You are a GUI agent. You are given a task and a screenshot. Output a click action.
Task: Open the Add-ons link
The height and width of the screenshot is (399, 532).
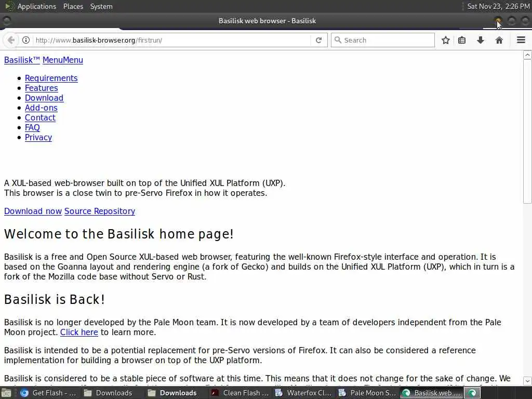tap(41, 108)
